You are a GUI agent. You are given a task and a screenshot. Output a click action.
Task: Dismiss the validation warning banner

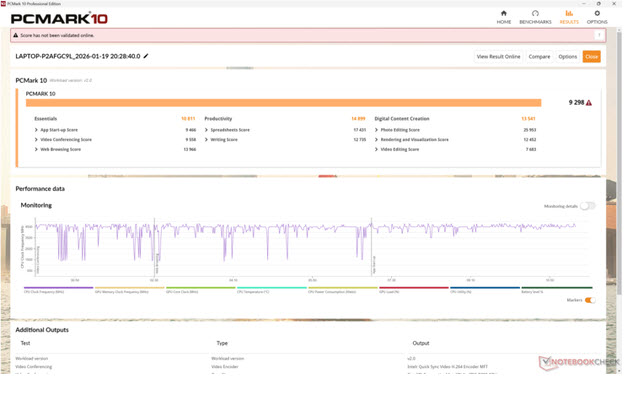point(599,35)
